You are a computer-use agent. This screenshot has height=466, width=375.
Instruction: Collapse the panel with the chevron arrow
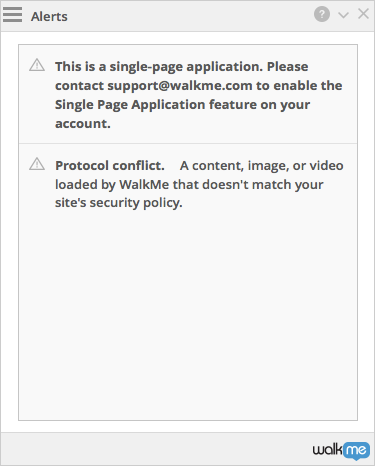[x=343, y=15]
